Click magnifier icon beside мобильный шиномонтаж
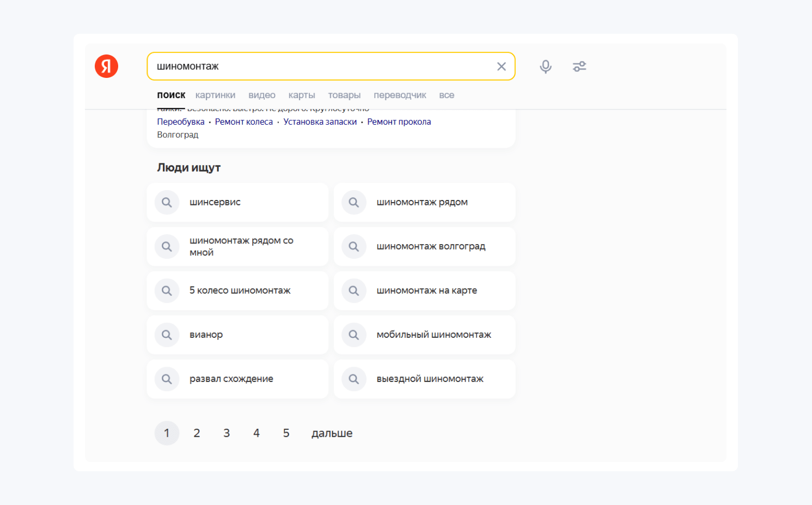Viewport: 812px width, 505px height. [x=354, y=335]
